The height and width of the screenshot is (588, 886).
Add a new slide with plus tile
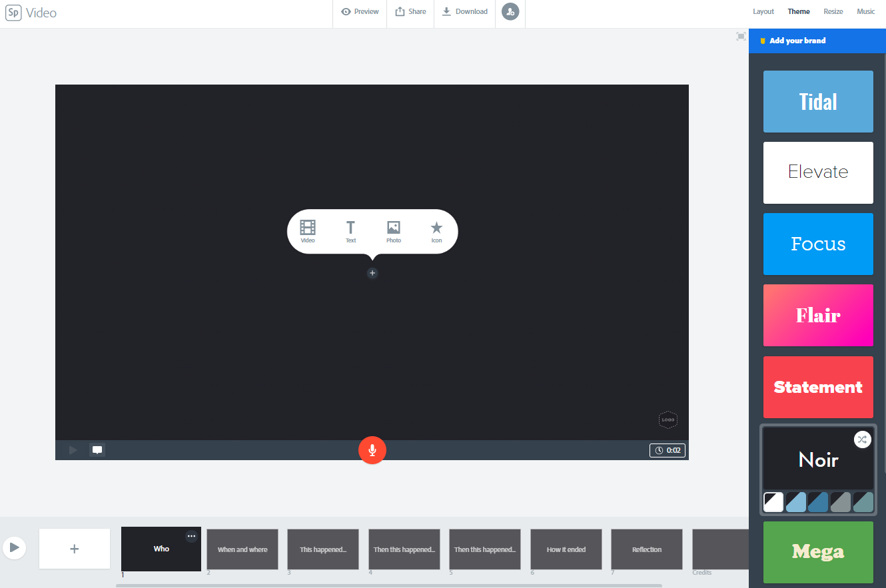tap(75, 549)
